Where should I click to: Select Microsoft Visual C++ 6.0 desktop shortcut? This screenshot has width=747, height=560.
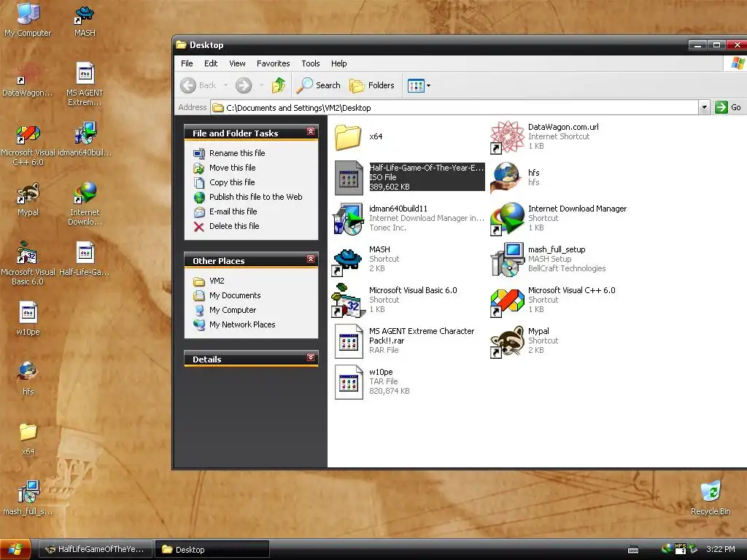[x=28, y=144]
